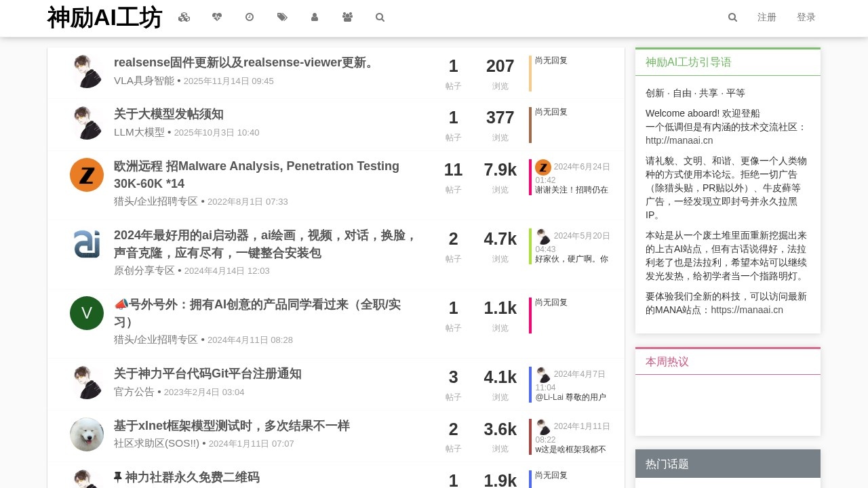Select the 官方公告 category label
Screen dimensions: 868x488
[x=133, y=392]
